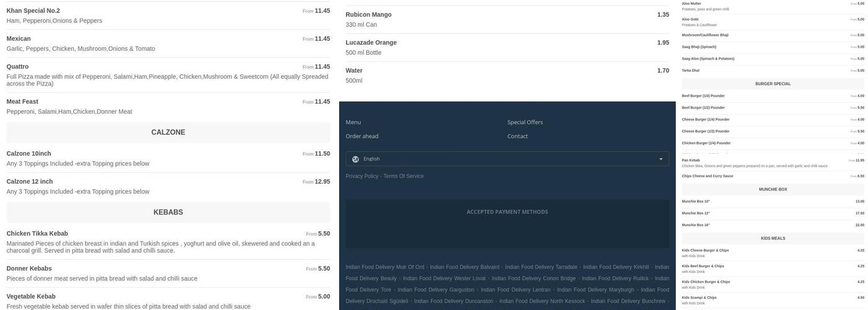The height and width of the screenshot is (310, 868).
Task: Click Indian Food Delivery Muir Of Ord link
Action: [x=384, y=267]
